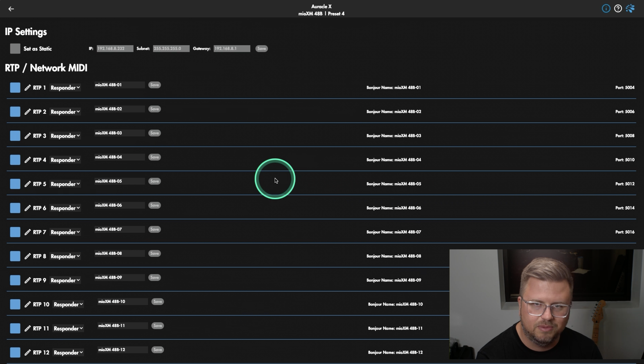Click Save next to mioXM 48B-06
This screenshot has width=644, height=364.
155,205
